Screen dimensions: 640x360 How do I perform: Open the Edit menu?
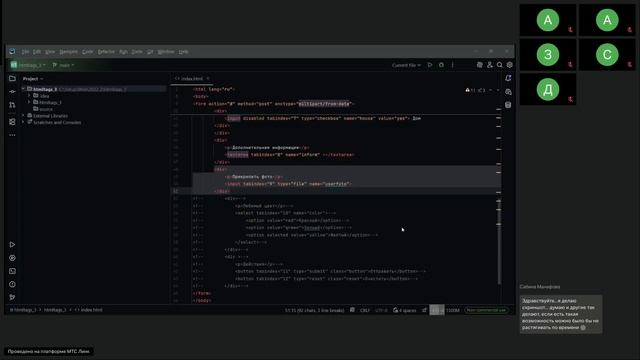[x=37, y=51]
